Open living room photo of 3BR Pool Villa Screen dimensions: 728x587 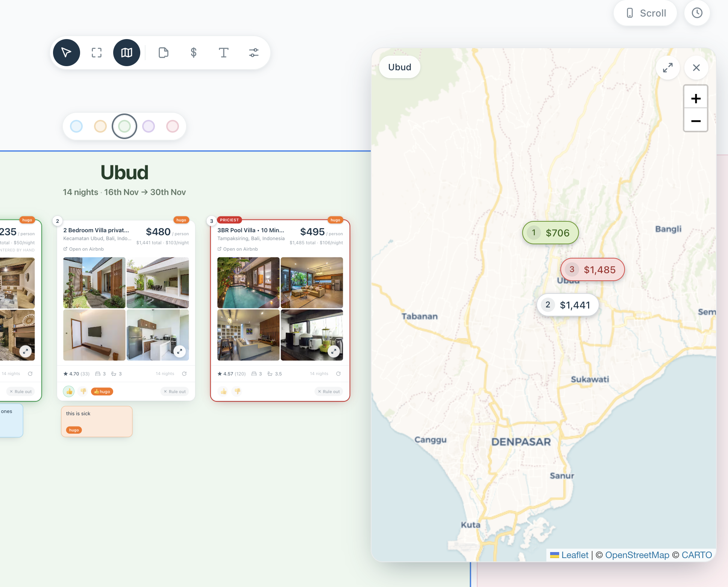pos(312,283)
